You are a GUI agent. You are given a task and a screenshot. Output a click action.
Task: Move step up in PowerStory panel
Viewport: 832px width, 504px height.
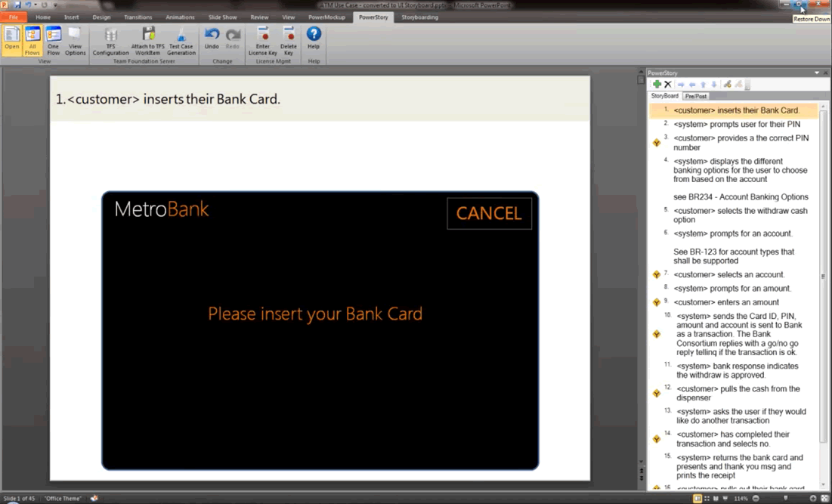click(x=703, y=85)
